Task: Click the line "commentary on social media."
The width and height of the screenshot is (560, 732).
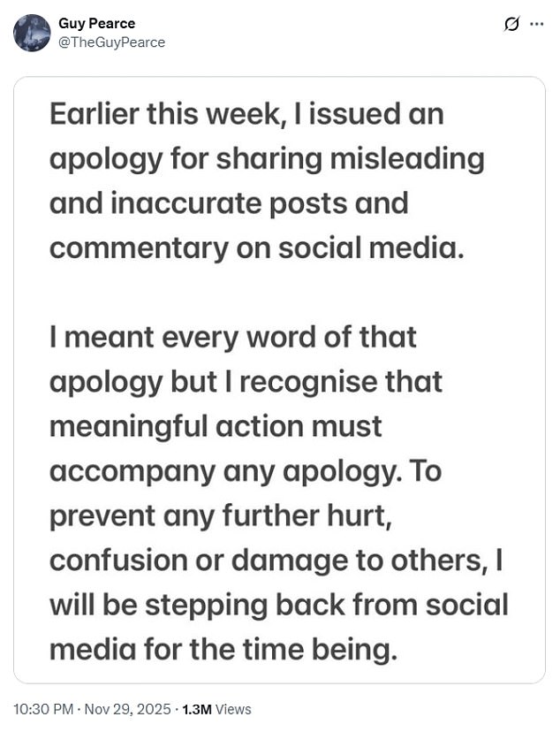Action: tap(256, 248)
